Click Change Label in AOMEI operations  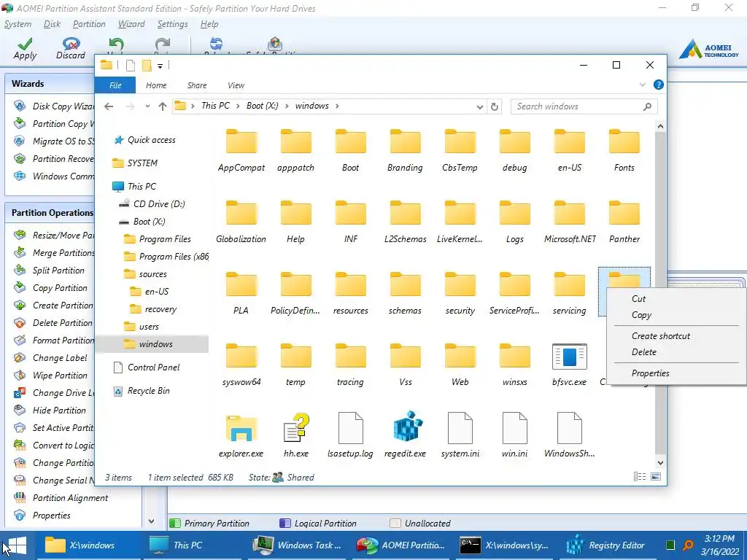[50, 357]
